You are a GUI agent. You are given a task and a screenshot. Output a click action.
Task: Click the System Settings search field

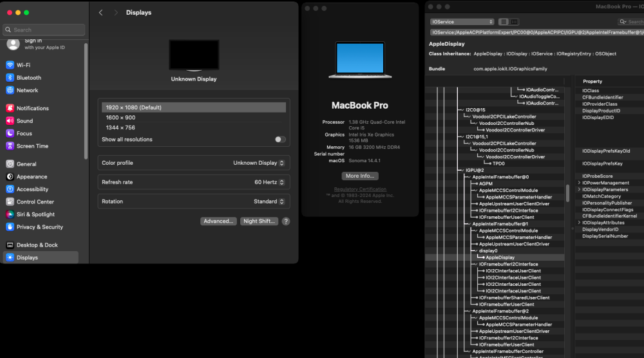(44, 30)
